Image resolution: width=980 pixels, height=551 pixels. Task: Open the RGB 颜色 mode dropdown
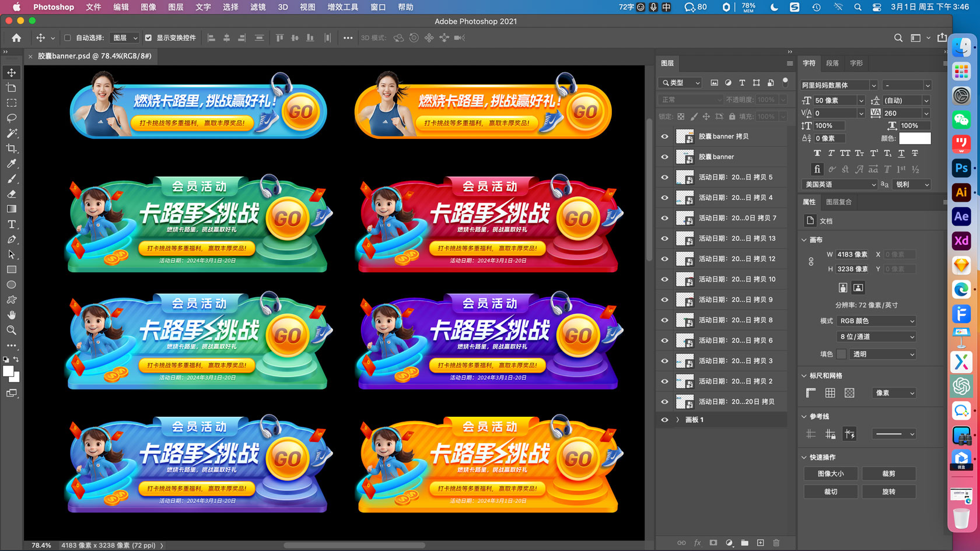[877, 321]
